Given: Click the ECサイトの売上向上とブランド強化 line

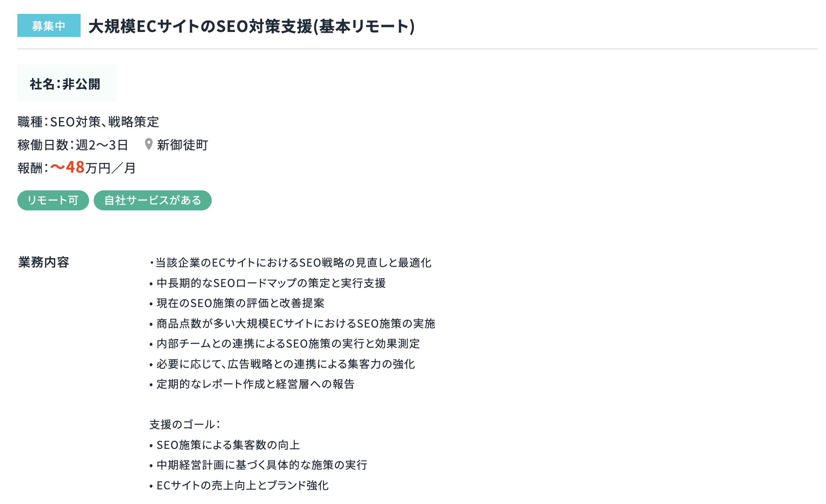Looking at the screenshot, I should coord(239,486).
